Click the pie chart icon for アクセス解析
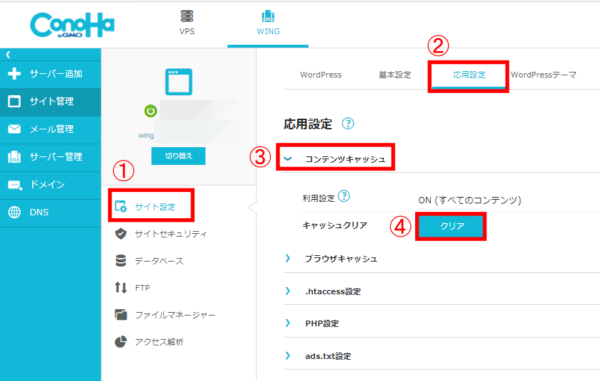 (x=121, y=342)
